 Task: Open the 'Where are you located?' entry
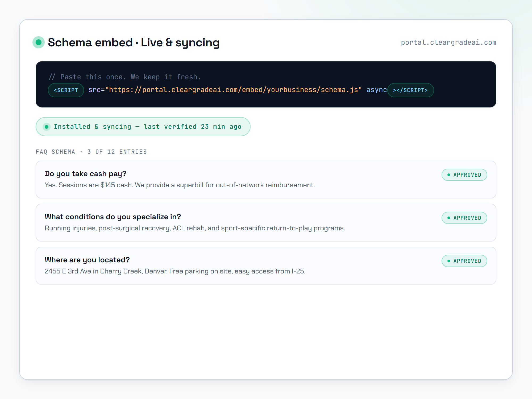(x=266, y=266)
